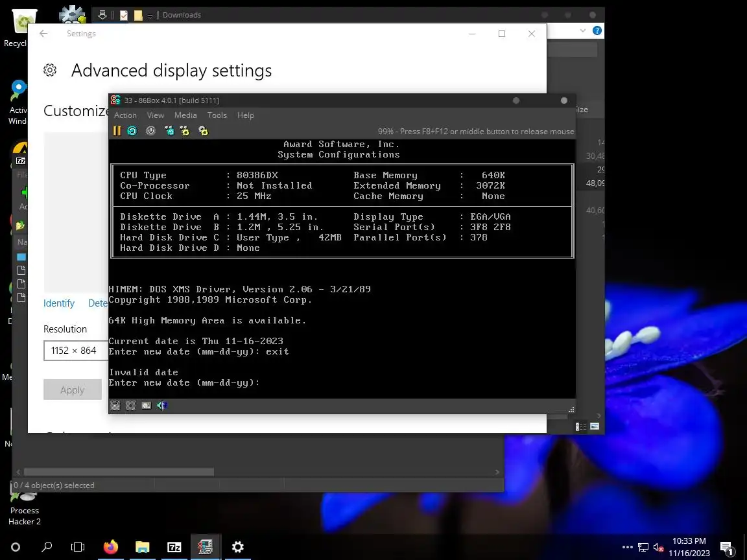Click the Downloads window help question icon
Image resolution: width=747 pixels, height=560 pixels.
coord(597,30)
